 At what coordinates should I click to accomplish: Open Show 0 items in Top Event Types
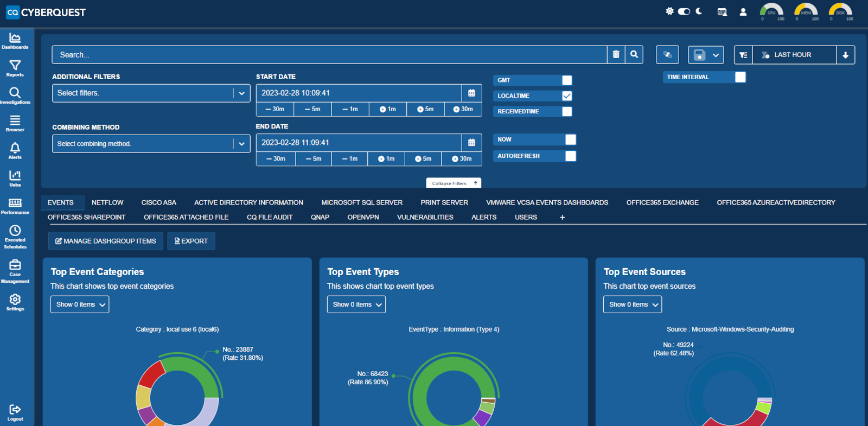click(356, 304)
